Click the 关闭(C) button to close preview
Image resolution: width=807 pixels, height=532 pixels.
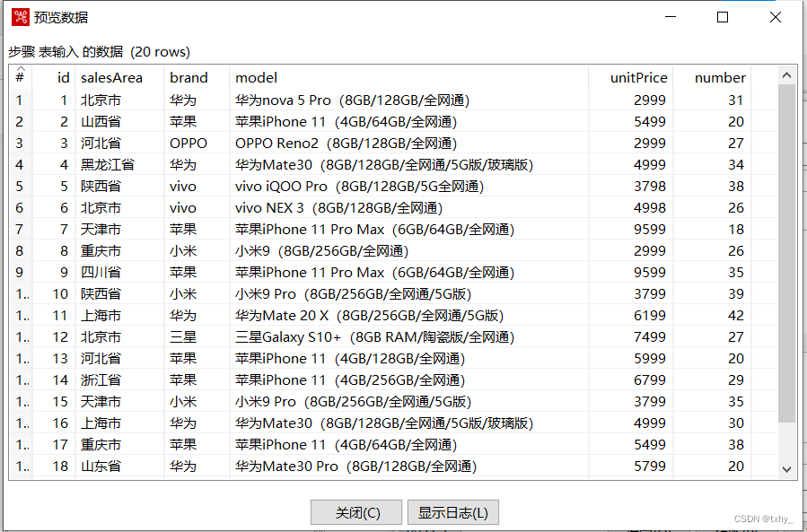coord(355,512)
